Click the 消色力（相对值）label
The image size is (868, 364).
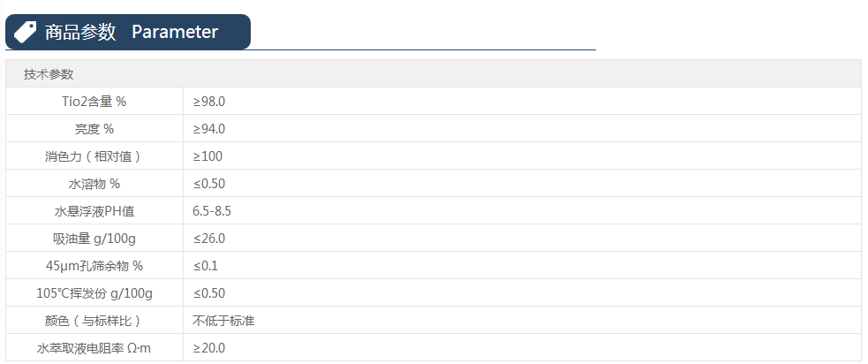coord(94,156)
